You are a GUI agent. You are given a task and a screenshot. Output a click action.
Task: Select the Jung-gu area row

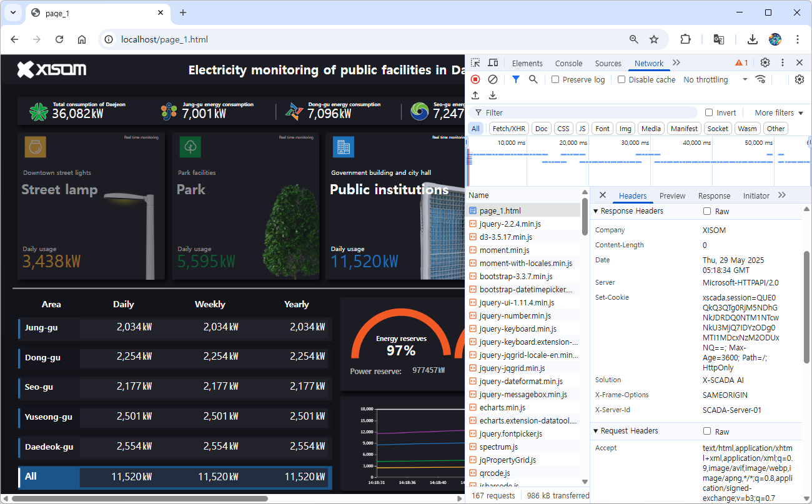[x=174, y=327]
